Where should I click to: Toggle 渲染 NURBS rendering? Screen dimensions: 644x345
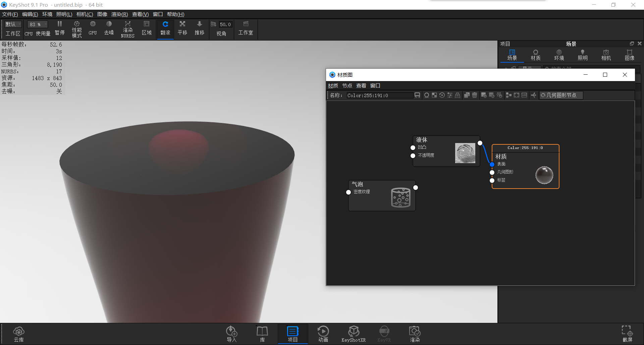pyautogui.click(x=127, y=28)
